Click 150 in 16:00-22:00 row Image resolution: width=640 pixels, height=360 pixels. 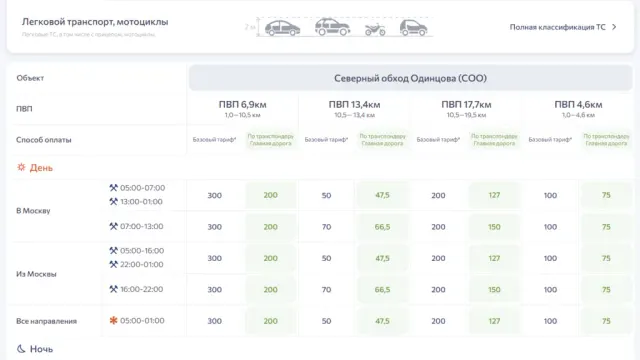(x=494, y=289)
